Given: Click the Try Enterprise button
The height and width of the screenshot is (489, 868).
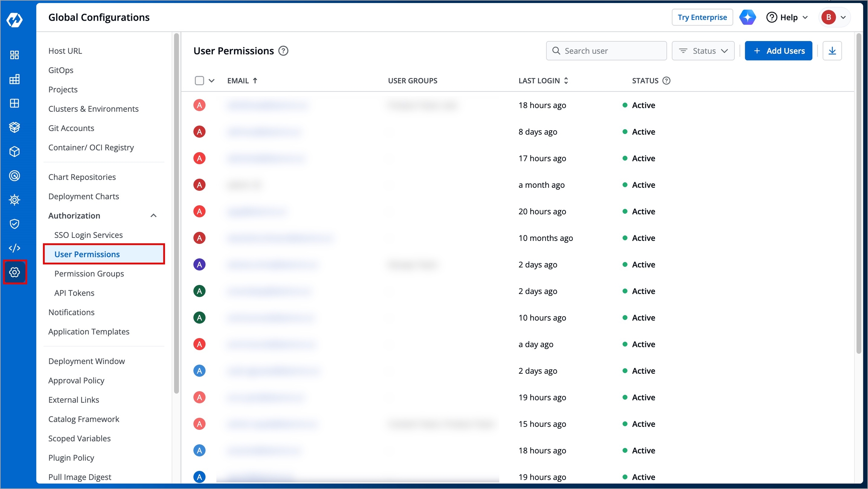Looking at the screenshot, I should [702, 17].
